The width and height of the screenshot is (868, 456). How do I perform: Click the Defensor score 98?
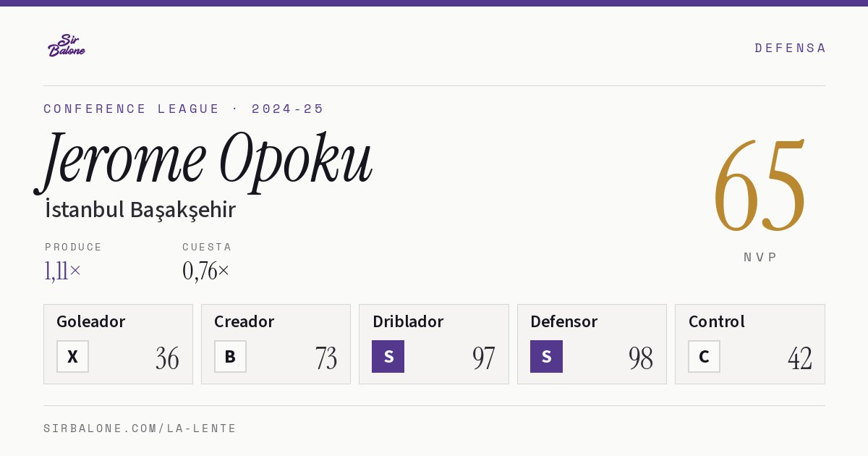tap(641, 358)
